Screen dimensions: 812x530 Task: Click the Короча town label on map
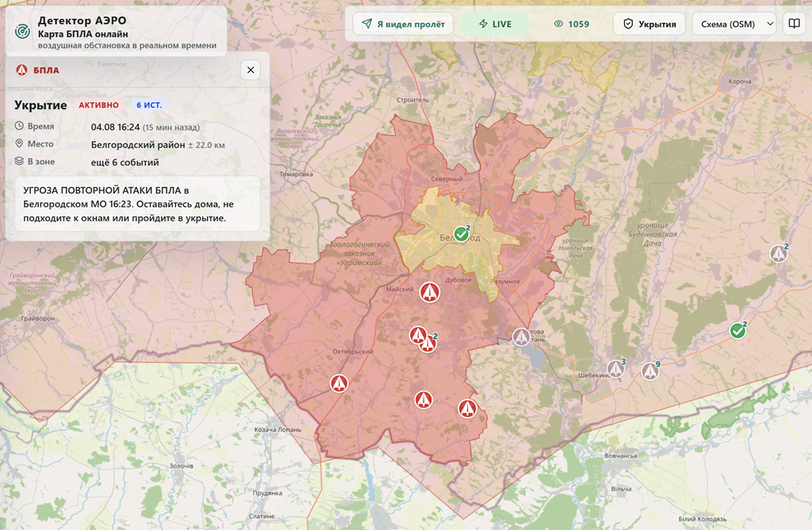point(740,82)
